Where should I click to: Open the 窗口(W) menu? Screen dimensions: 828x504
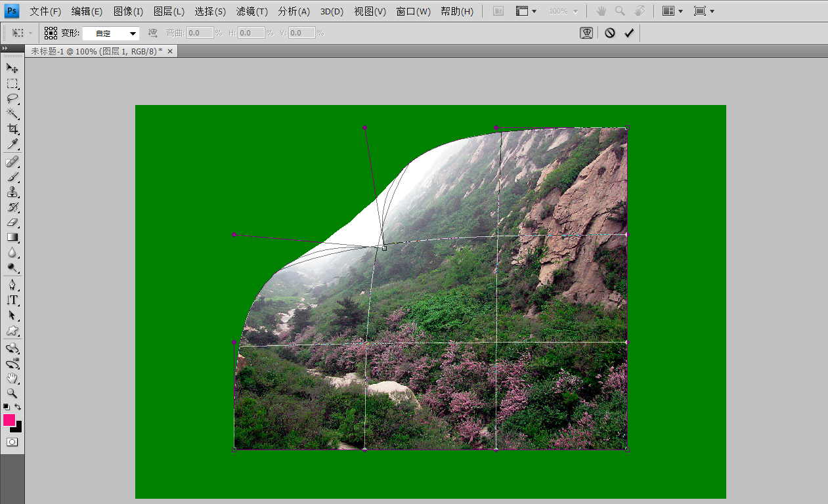tap(414, 11)
